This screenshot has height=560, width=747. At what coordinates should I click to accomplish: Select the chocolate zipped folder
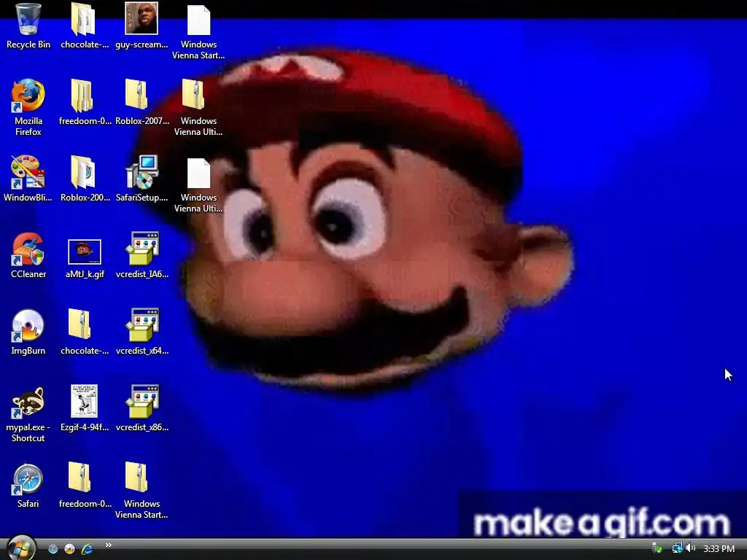pyautogui.click(x=79, y=324)
